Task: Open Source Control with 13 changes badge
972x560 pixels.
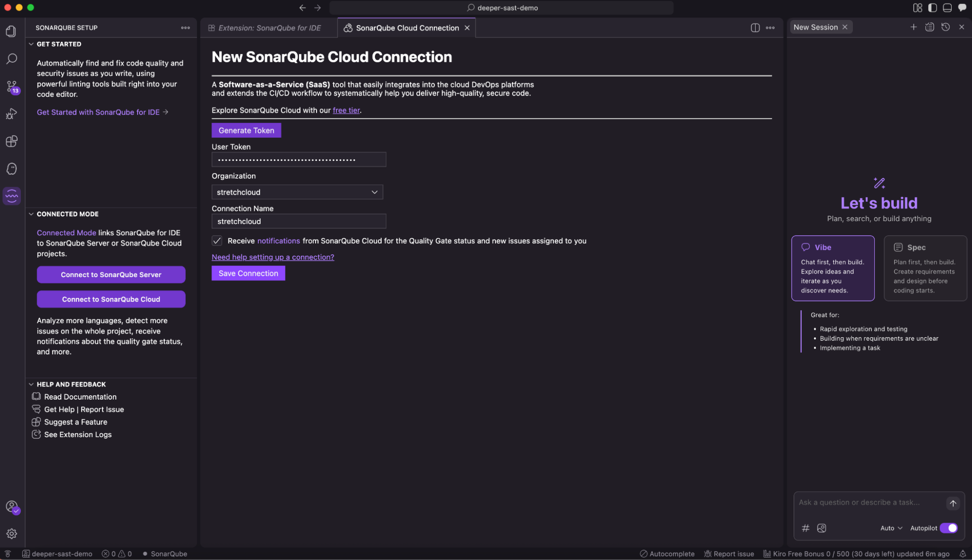Action: click(x=12, y=87)
